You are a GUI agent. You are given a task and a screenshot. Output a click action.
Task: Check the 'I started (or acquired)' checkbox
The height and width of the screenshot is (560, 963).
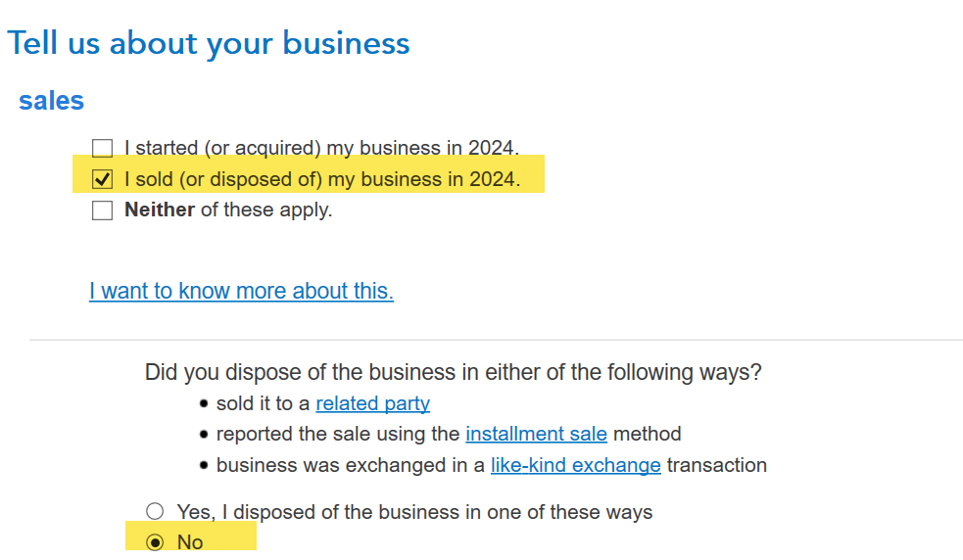102,149
